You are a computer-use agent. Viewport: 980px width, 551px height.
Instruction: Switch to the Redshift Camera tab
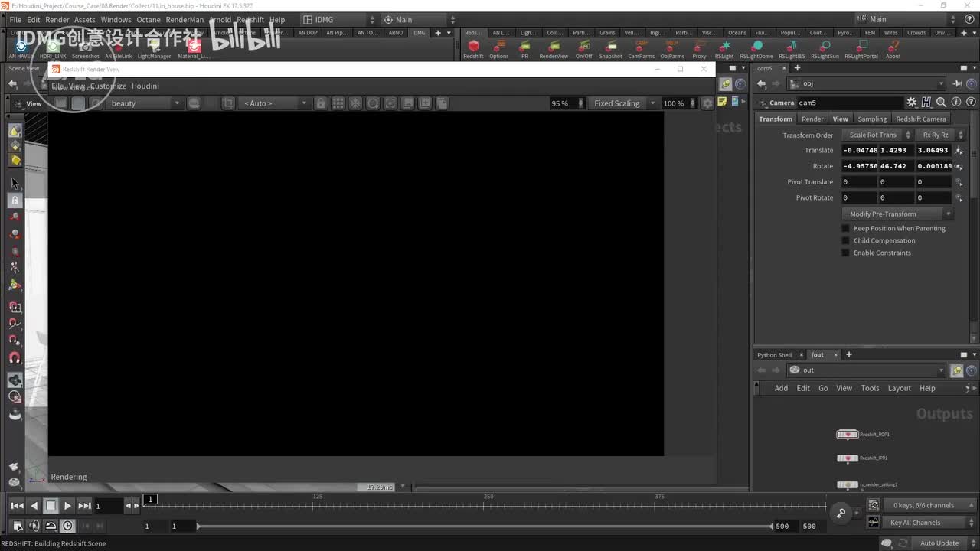[x=921, y=119]
